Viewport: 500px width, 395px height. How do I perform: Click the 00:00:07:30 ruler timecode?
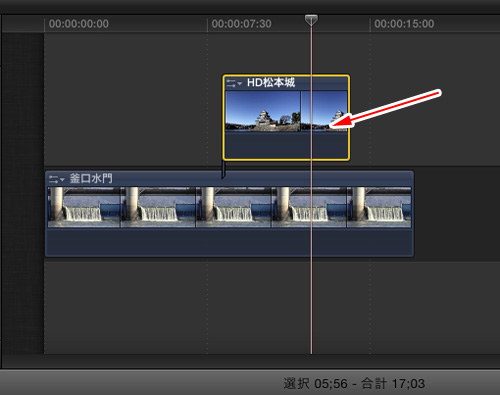[x=241, y=24]
